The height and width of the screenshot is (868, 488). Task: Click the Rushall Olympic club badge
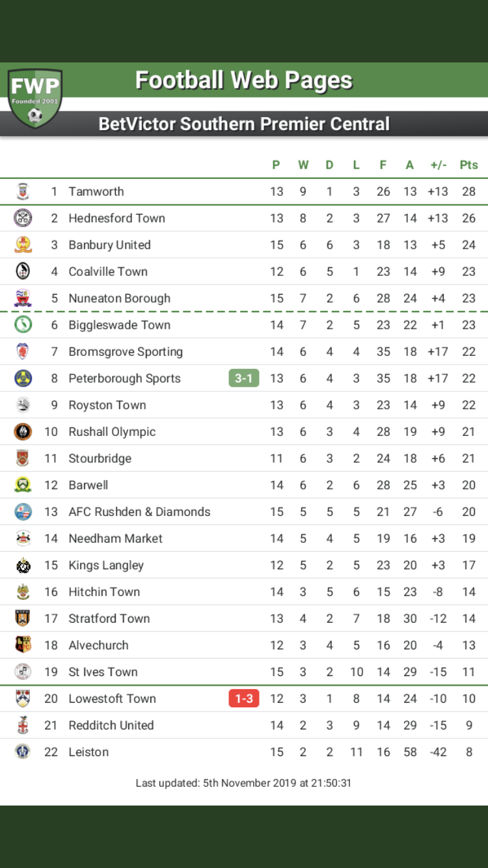click(x=23, y=431)
